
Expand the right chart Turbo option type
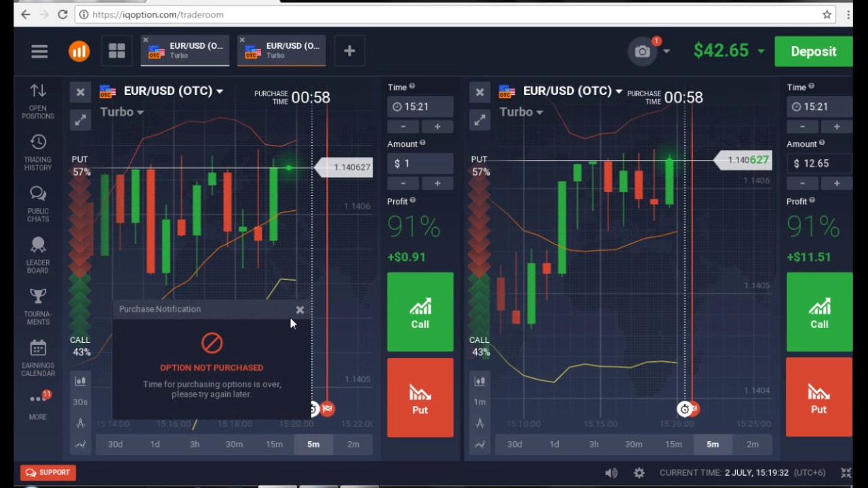pos(521,112)
